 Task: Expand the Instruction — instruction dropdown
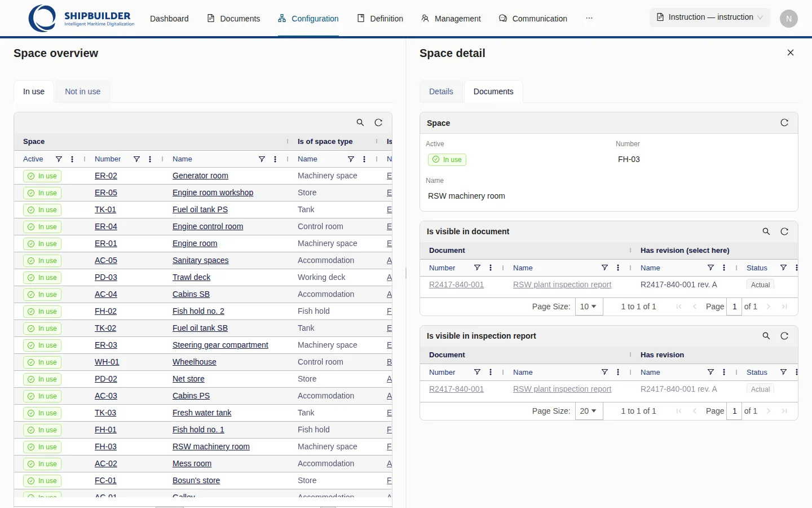click(710, 17)
